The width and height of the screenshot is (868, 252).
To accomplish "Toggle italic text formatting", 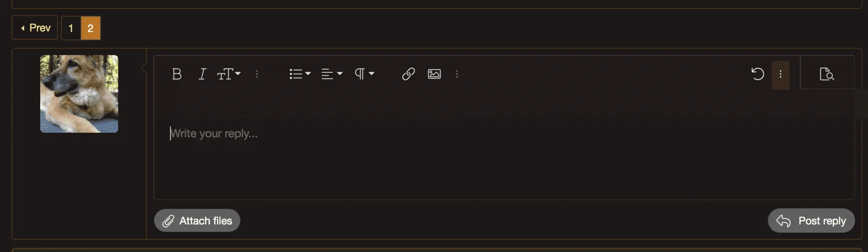I will [202, 74].
